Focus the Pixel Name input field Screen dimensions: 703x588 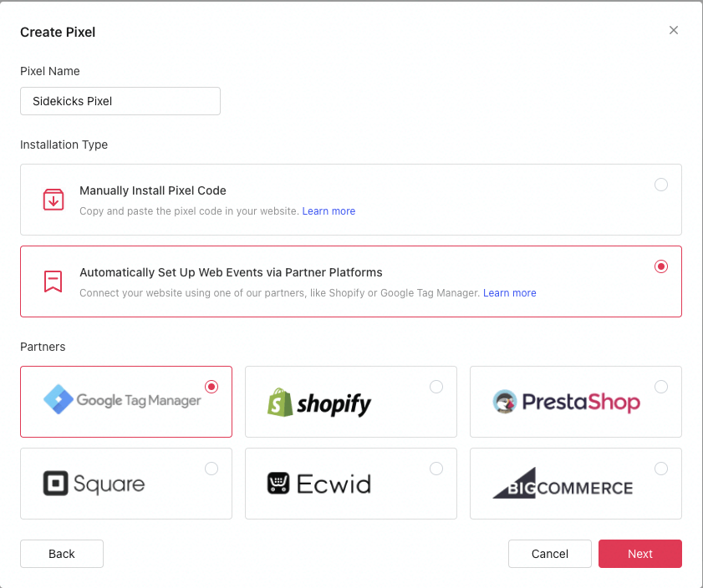(x=120, y=101)
